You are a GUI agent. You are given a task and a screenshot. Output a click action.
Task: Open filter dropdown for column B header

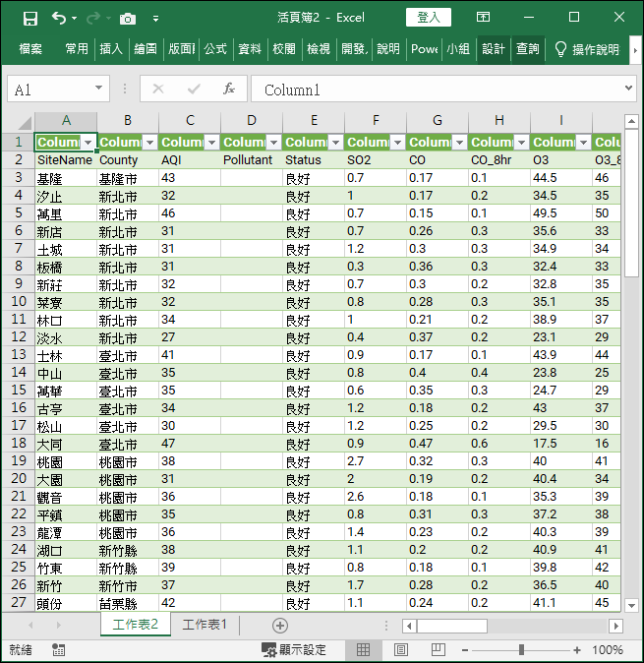pos(150,143)
